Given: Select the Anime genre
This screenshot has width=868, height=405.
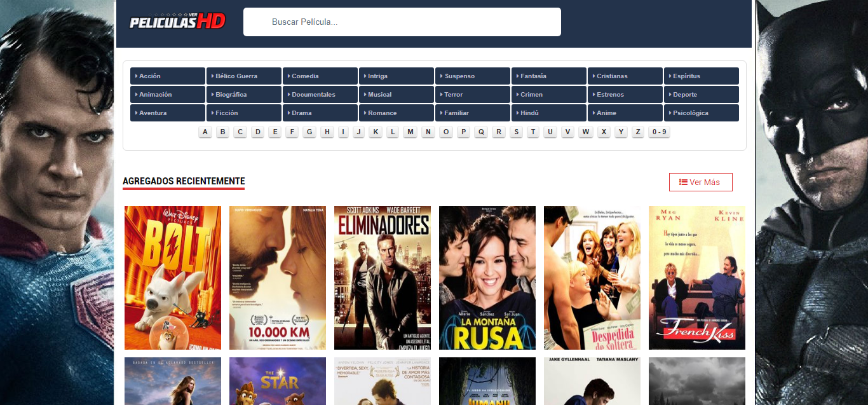Looking at the screenshot, I should point(625,113).
